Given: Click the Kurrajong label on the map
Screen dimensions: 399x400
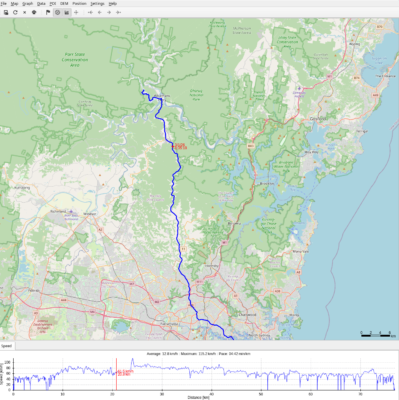Looking at the screenshot, I should [22, 187].
